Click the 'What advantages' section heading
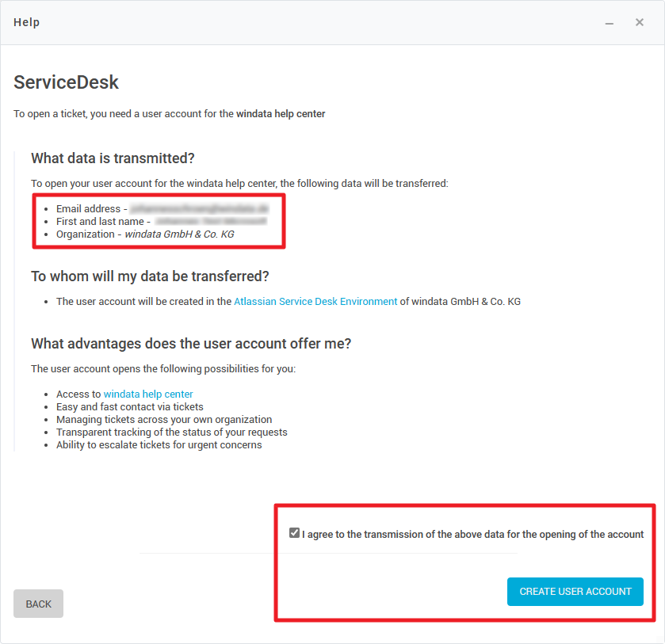Viewport: 665px width, 644px height. tap(191, 344)
